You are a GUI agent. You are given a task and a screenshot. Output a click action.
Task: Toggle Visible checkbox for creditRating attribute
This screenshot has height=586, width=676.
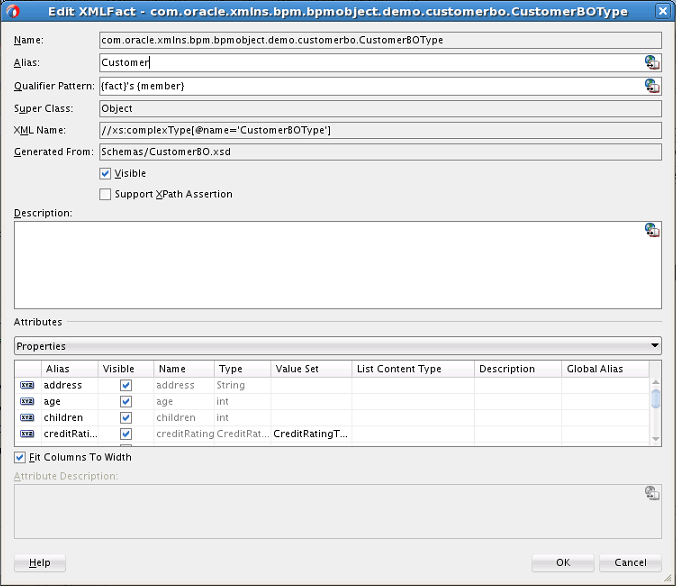click(x=126, y=434)
